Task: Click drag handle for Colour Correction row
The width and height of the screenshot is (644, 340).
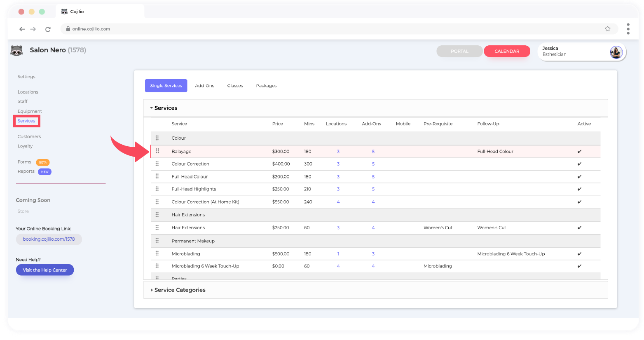Action: point(157,164)
